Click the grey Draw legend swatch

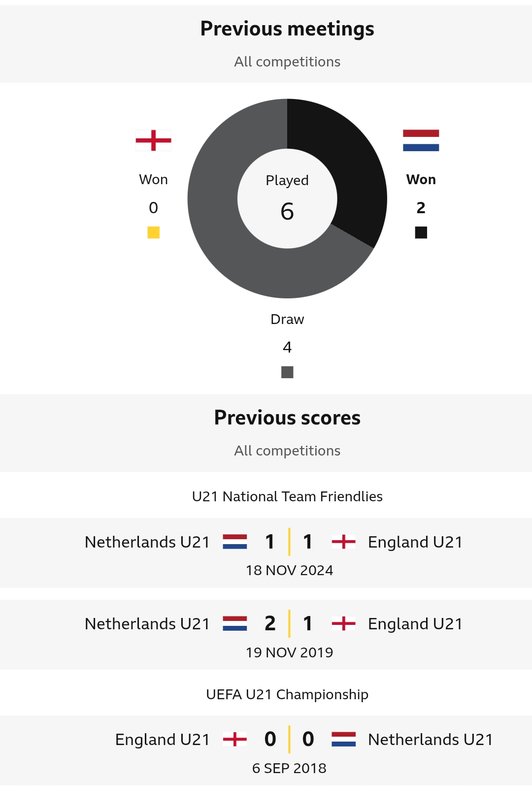coord(287,372)
